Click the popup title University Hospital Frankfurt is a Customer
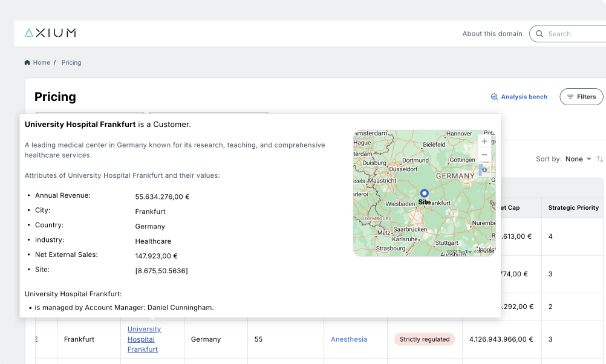 pos(108,125)
